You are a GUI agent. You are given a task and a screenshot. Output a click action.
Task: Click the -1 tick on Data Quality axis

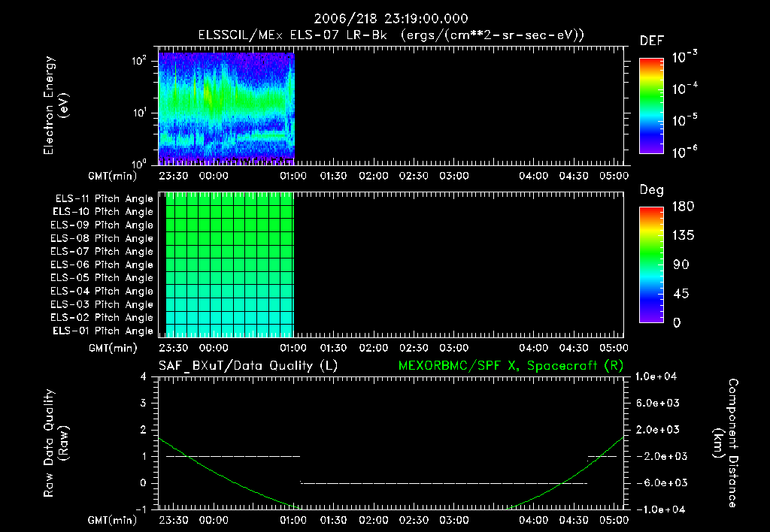click(x=141, y=509)
